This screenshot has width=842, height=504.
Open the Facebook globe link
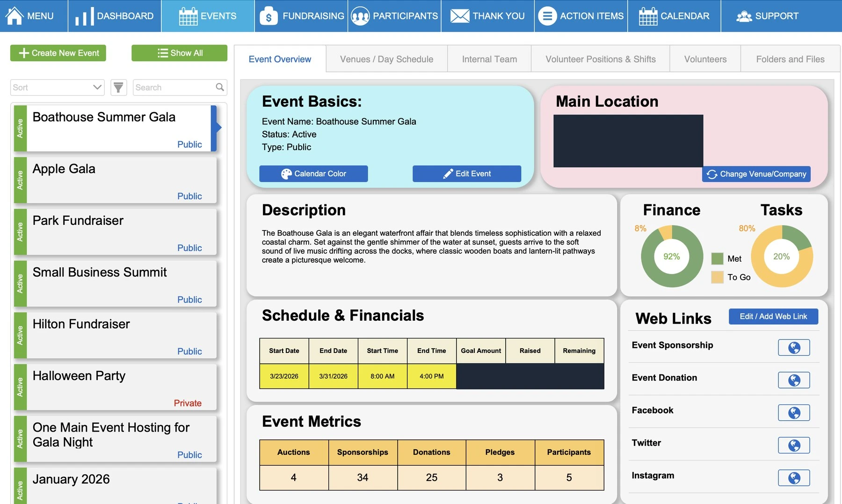[x=794, y=413]
